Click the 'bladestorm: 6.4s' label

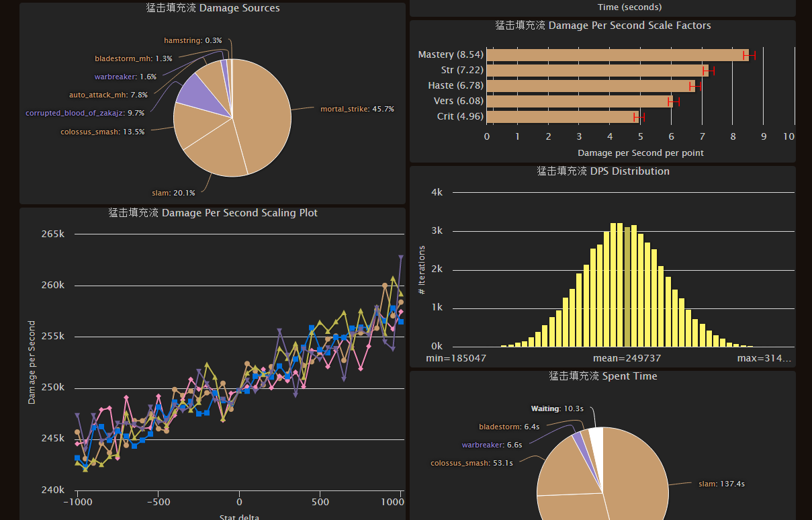(509, 427)
